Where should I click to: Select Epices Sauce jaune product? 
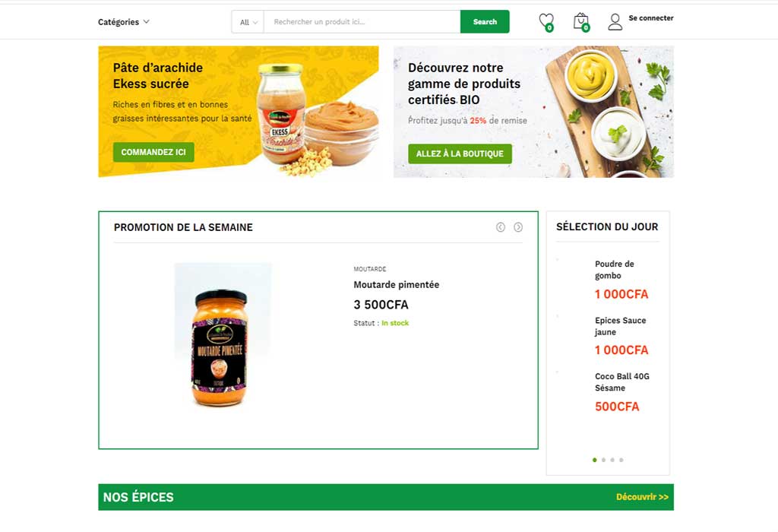click(x=620, y=326)
